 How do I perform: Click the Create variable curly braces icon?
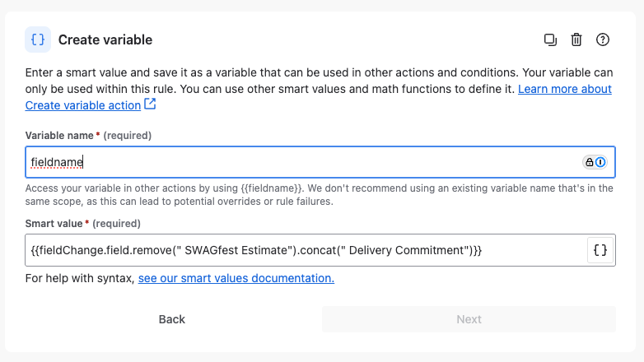tap(38, 39)
